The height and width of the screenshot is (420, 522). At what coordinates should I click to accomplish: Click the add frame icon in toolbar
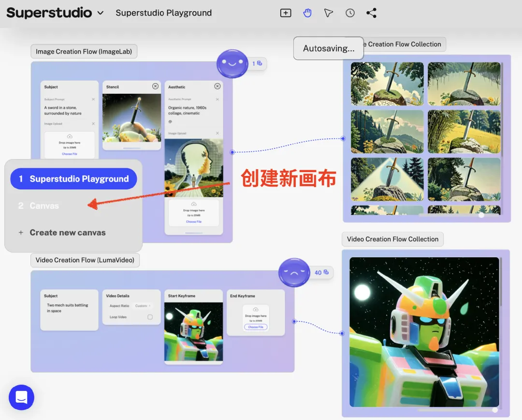[285, 13]
